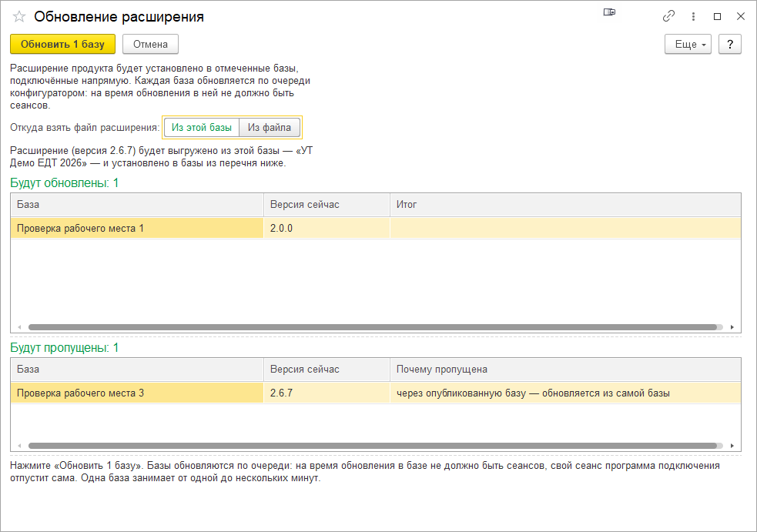
Task: Sort skipped list by Почему пропущена column
Action: (565, 370)
